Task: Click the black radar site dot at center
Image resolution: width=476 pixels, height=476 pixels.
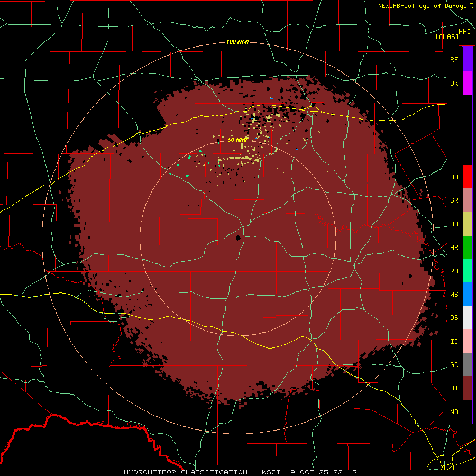Action: (239, 237)
